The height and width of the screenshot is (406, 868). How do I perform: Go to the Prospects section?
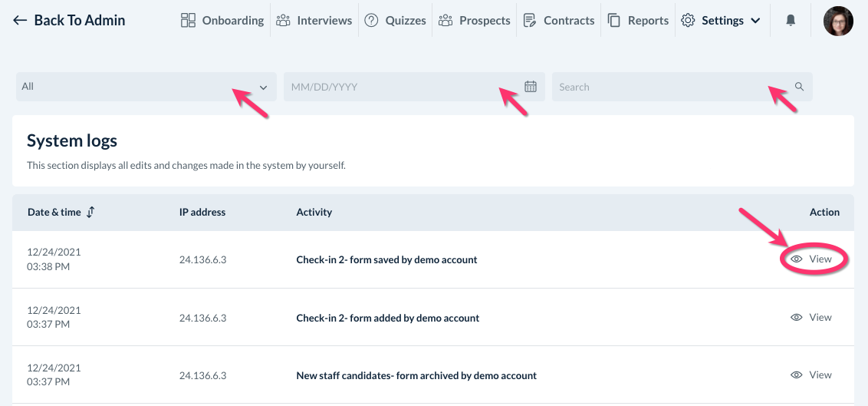(x=475, y=21)
